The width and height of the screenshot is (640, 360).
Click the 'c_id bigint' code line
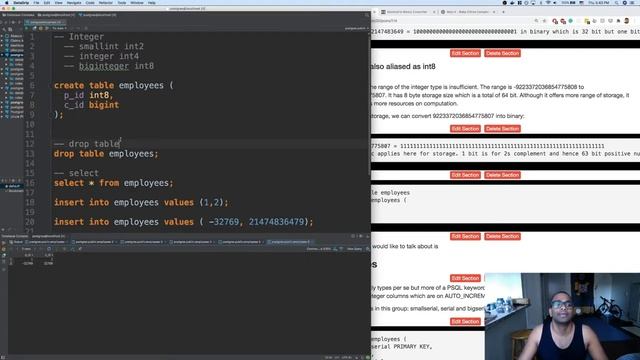91,105
